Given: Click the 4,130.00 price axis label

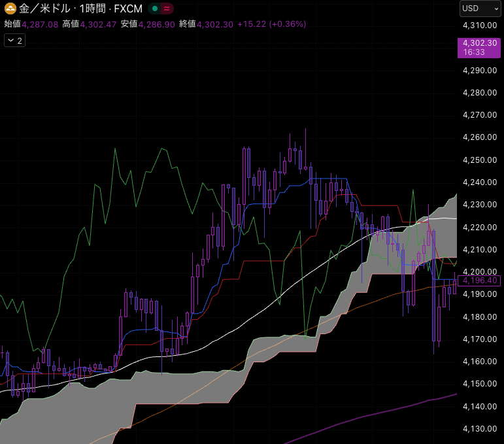Looking at the screenshot, I should coord(480,428).
